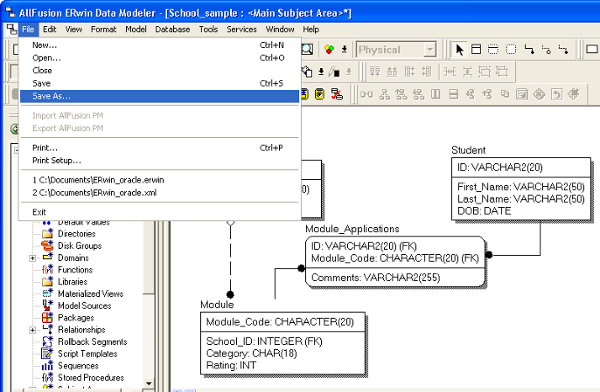Click 'Comments: VARCHAR2(255)' column text
This screenshot has height=392, width=600.
[376, 278]
